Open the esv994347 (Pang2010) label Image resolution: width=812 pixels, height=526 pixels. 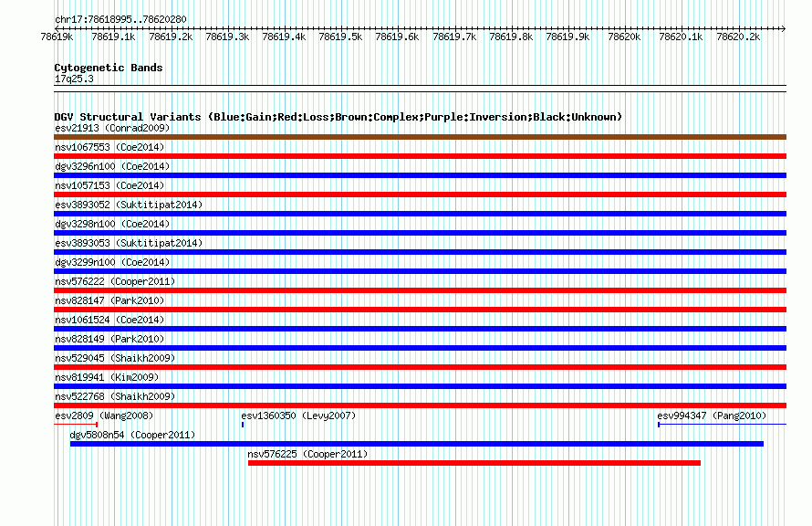712,416
